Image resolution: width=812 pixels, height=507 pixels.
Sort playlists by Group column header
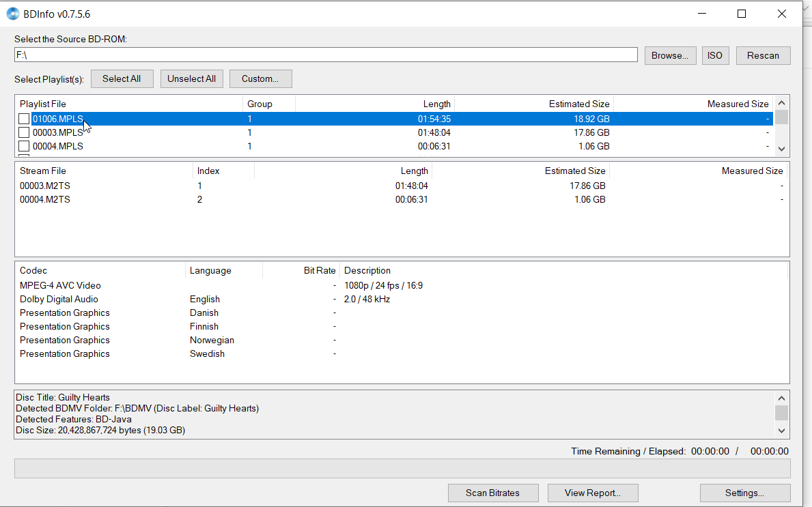click(x=269, y=104)
